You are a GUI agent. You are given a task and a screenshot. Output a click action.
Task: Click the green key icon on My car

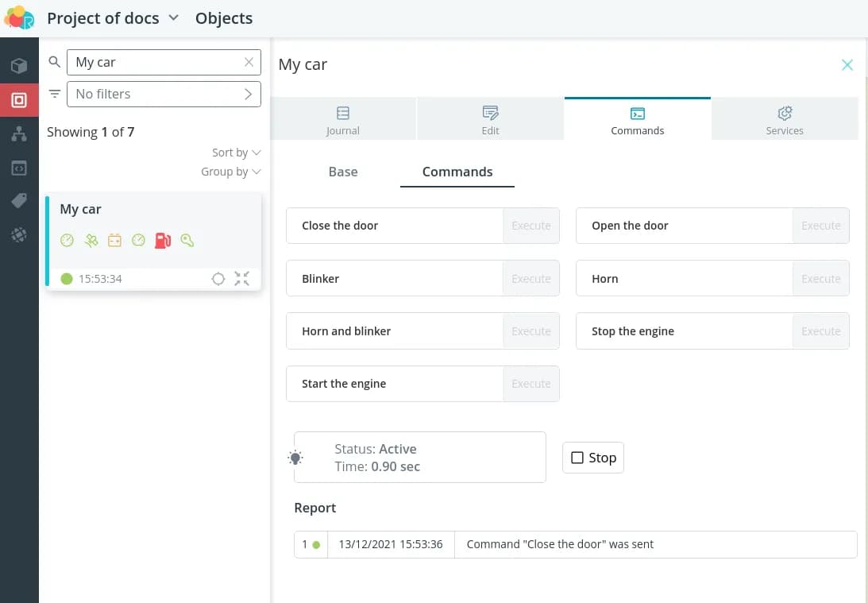(187, 240)
